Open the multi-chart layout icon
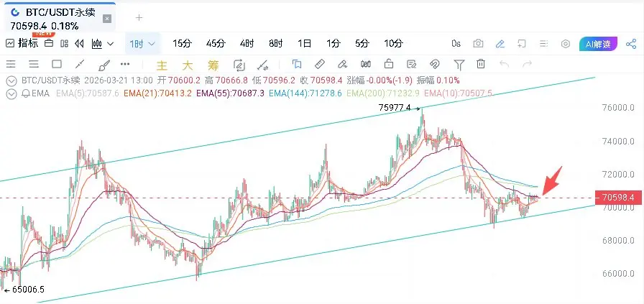644x304 pixels. [x=64, y=43]
